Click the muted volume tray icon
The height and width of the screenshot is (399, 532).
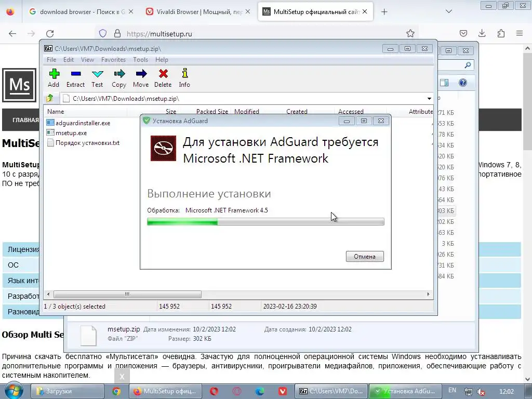(x=481, y=392)
